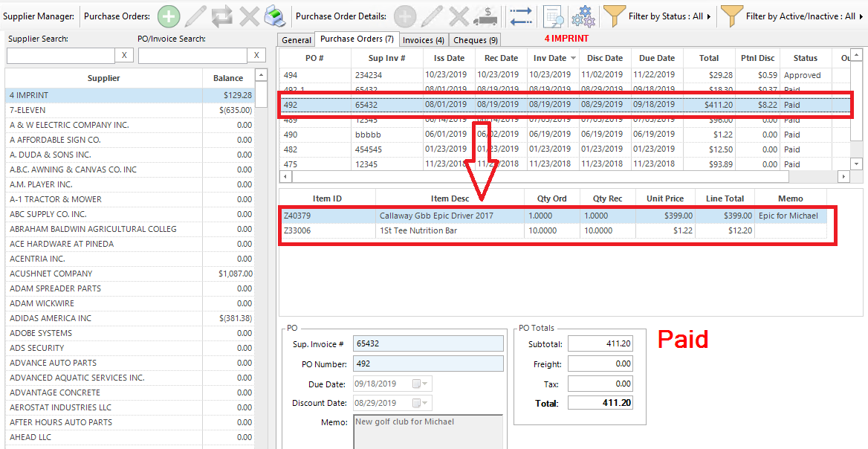Switch to the Invoices (4) tab
Screen dimensions: 868x449
[x=424, y=40]
